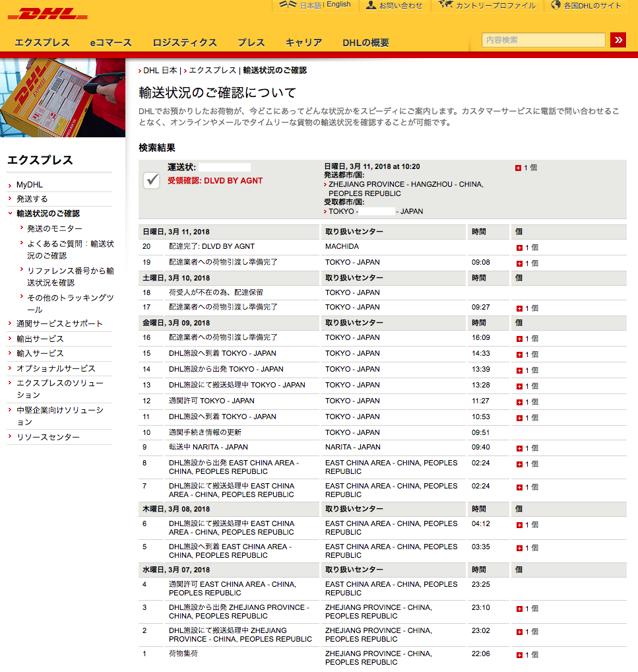Open the お問い合わせ contact link
Image resolution: width=638 pixels, height=672 pixels.
(x=400, y=5)
